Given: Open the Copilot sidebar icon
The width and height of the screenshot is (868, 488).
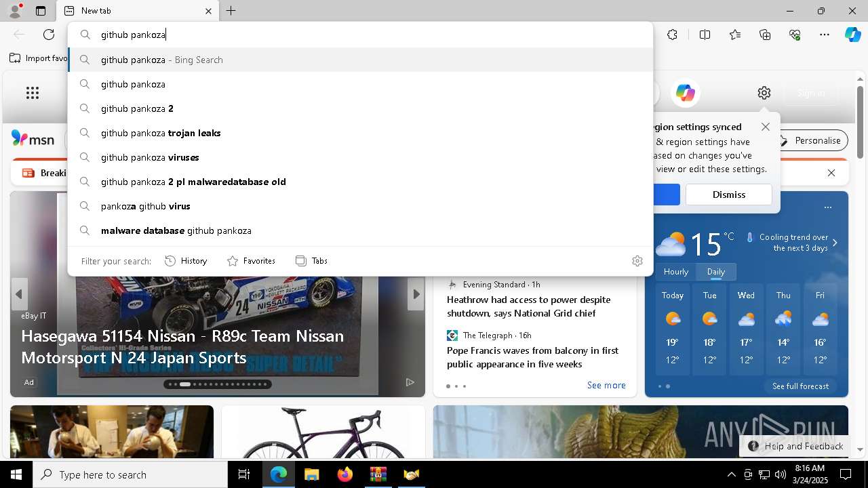Looking at the screenshot, I should click(852, 35).
